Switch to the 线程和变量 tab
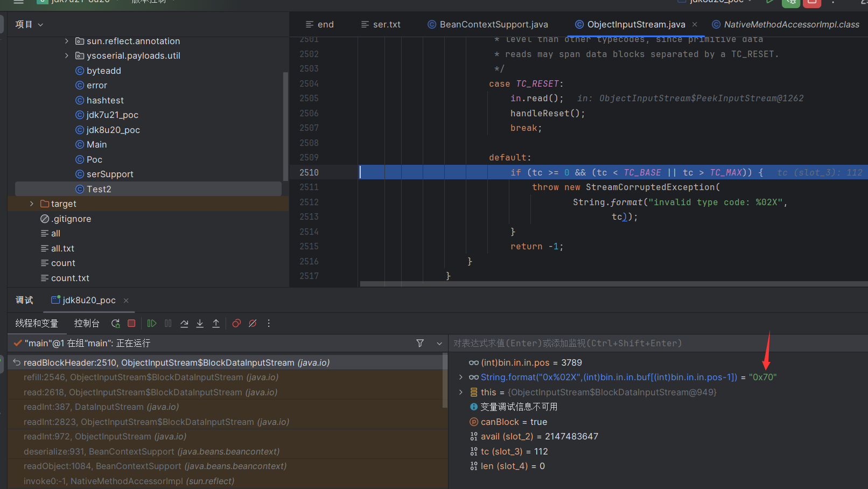The width and height of the screenshot is (868, 489). click(x=37, y=323)
